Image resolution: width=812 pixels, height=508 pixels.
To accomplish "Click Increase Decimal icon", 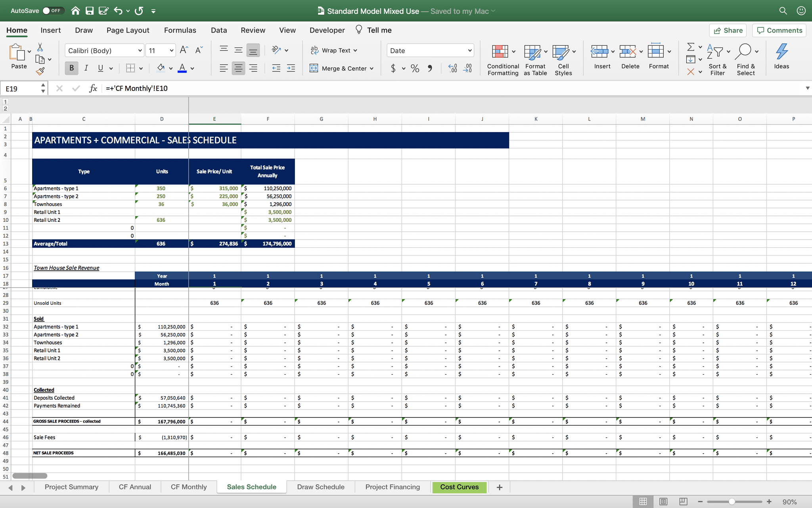I will (x=453, y=68).
